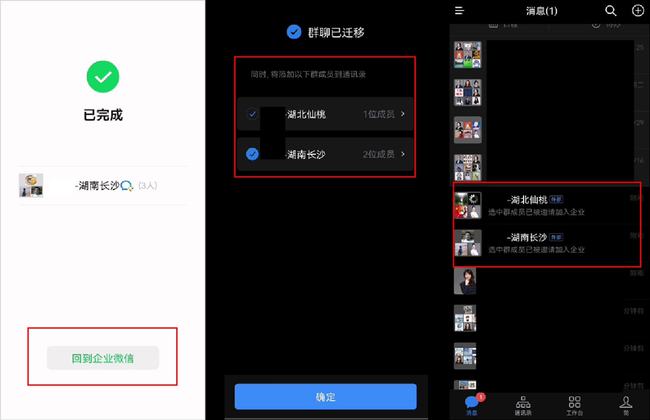650x420 pixels.
Task: Tap the 外部 tag next to -湖南长沙
Action: click(x=556, y=237)
